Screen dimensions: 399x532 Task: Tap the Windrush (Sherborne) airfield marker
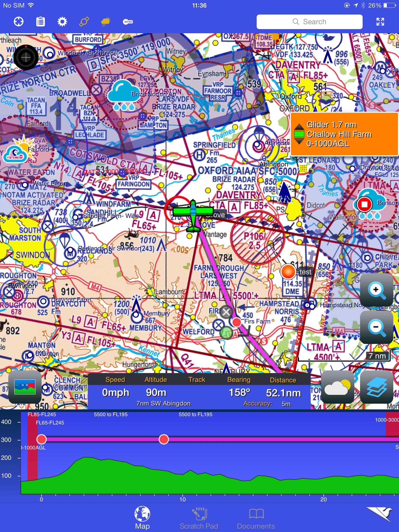[x=50, y=54]
